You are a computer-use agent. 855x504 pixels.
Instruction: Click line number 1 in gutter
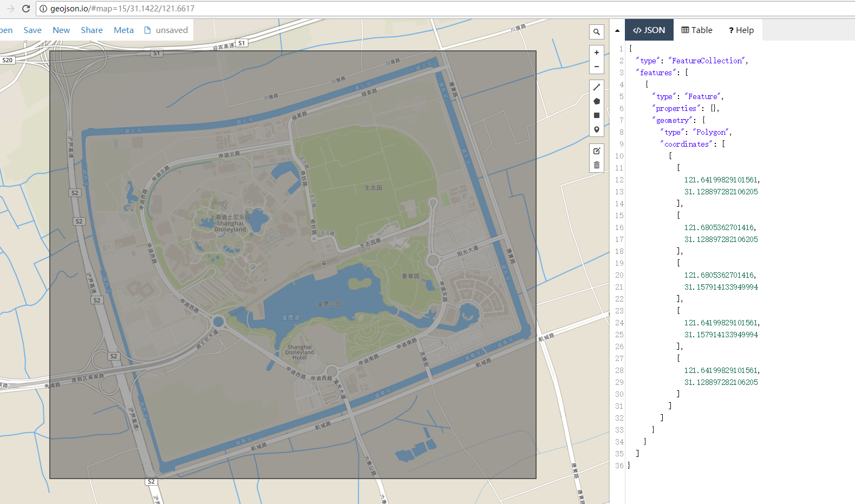coord(621,49)
